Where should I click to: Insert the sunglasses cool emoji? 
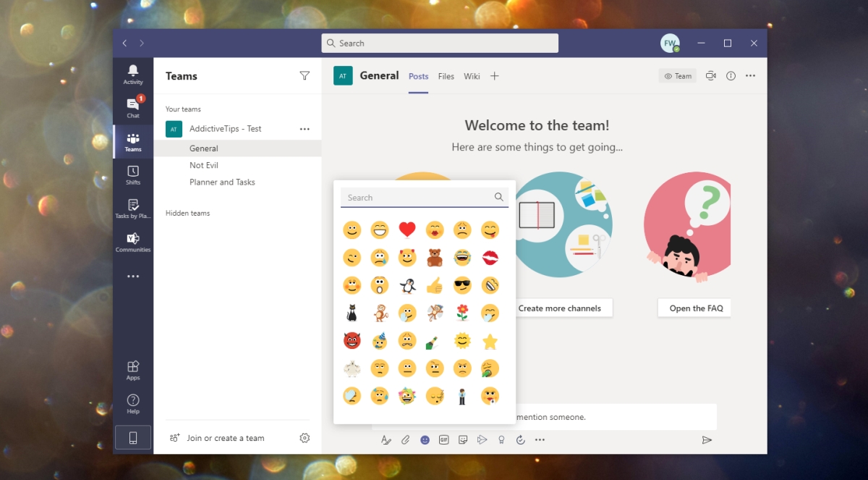(462, 285)
